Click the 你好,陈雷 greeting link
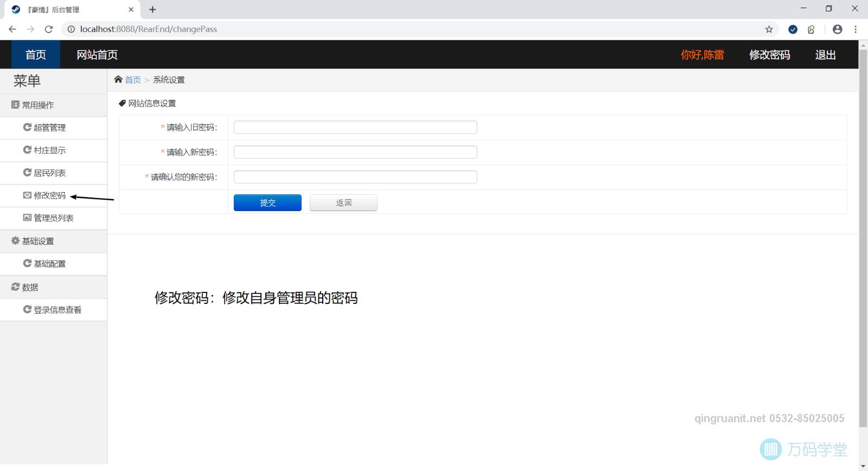The height and width of the screenshot is (471, 868). tap(703, 55)
